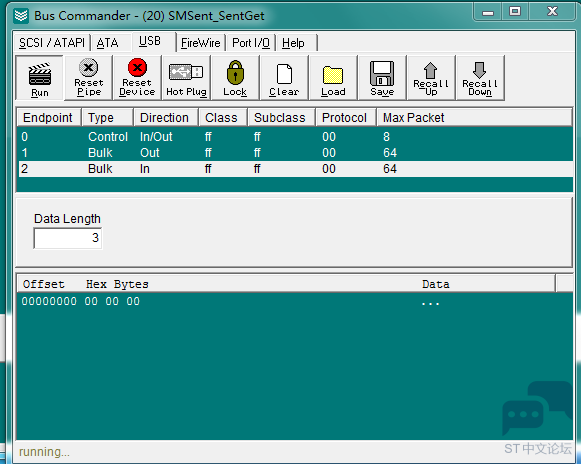The image size is (581, 464).
Task: Select the USB tab
Action: click(x=150, y=41)
